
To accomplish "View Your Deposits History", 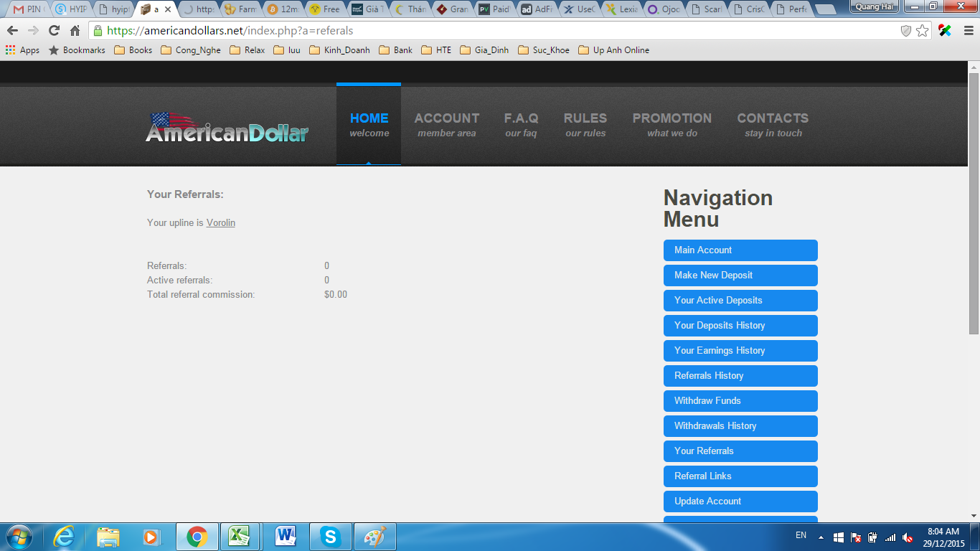I will point(740,326).
